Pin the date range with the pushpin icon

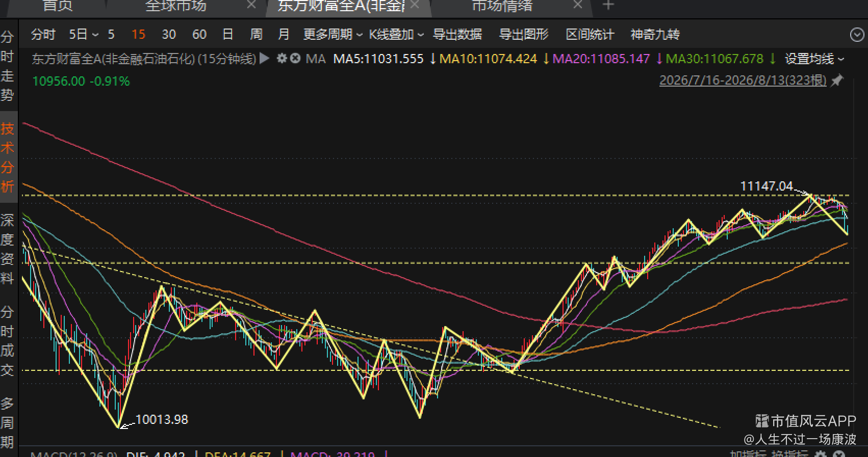click(837, 80)
